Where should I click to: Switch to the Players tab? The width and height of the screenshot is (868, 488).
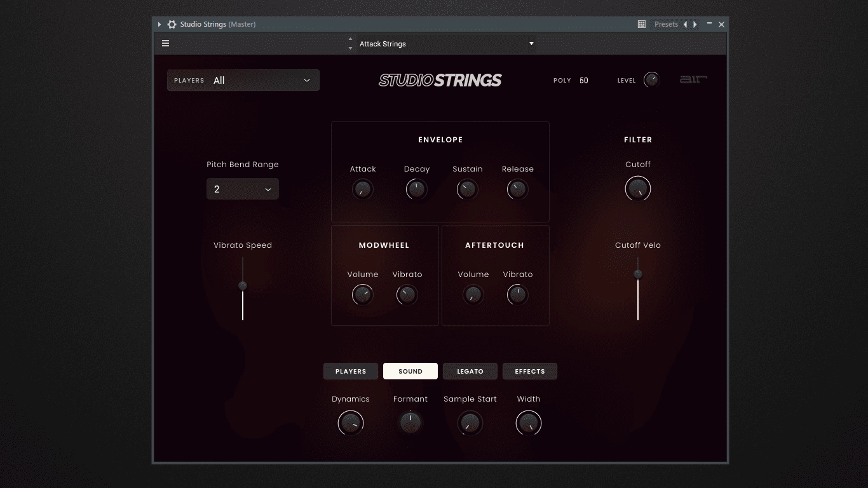pyautogui.click(x=351, y=371)
